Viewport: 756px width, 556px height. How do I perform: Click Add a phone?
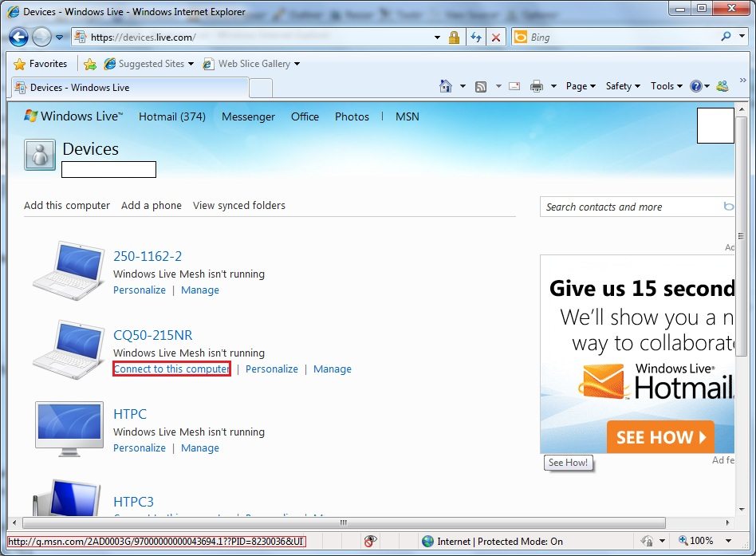click(x=152, y=206)
